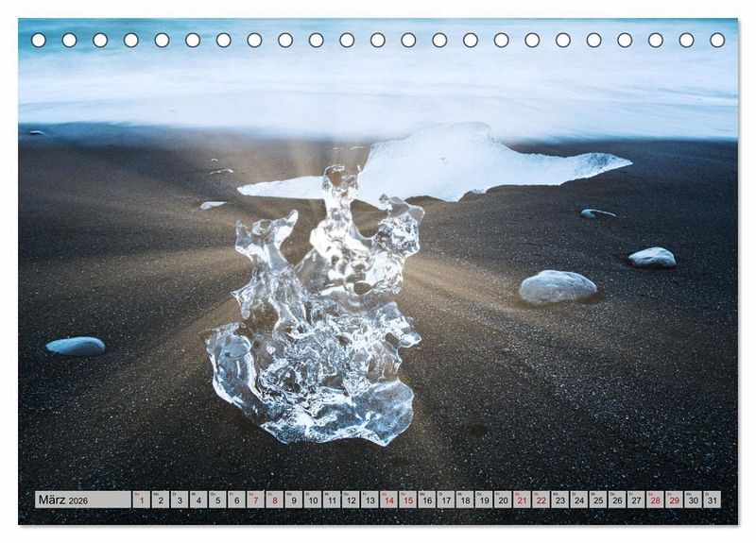Pick the red day 7 cell
This screenshot has height=543, width=756.
tap(255, 500)
